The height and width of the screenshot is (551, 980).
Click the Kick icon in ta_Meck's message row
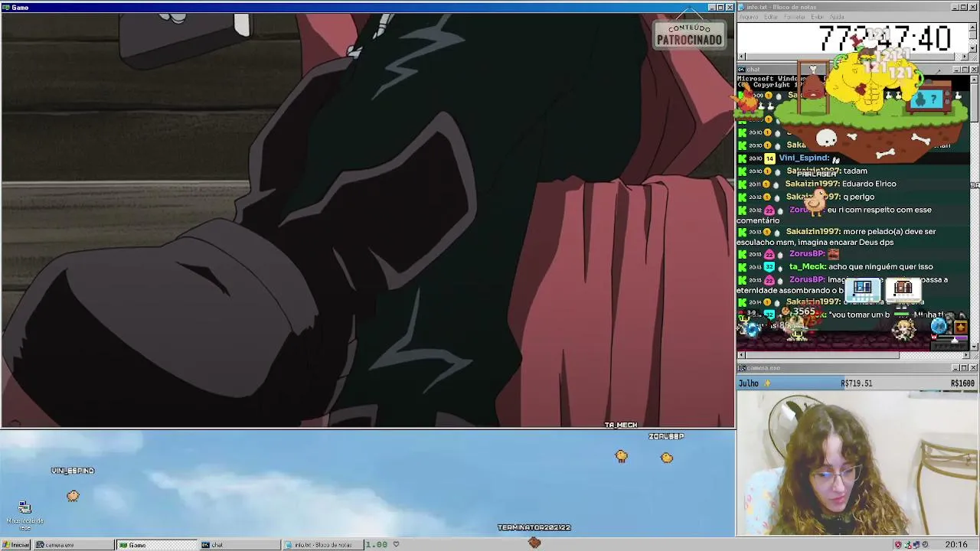(x=742, y=267)
